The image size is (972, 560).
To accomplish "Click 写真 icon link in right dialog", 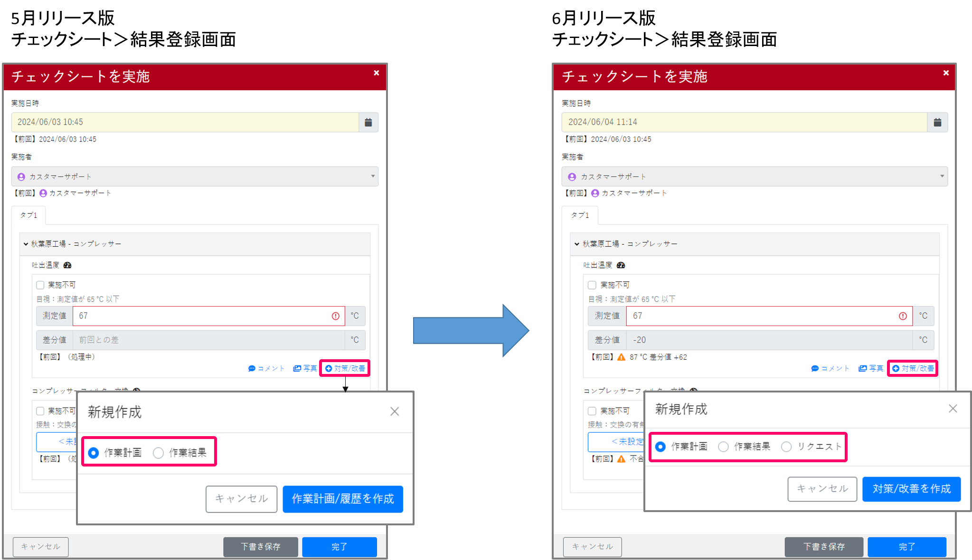I will coord(863,368).
